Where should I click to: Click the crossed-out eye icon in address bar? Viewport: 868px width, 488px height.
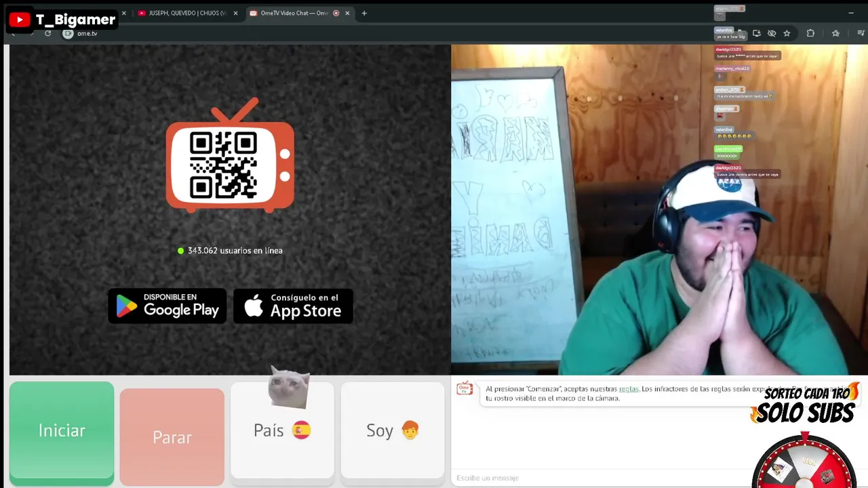(x=772, y=33)
